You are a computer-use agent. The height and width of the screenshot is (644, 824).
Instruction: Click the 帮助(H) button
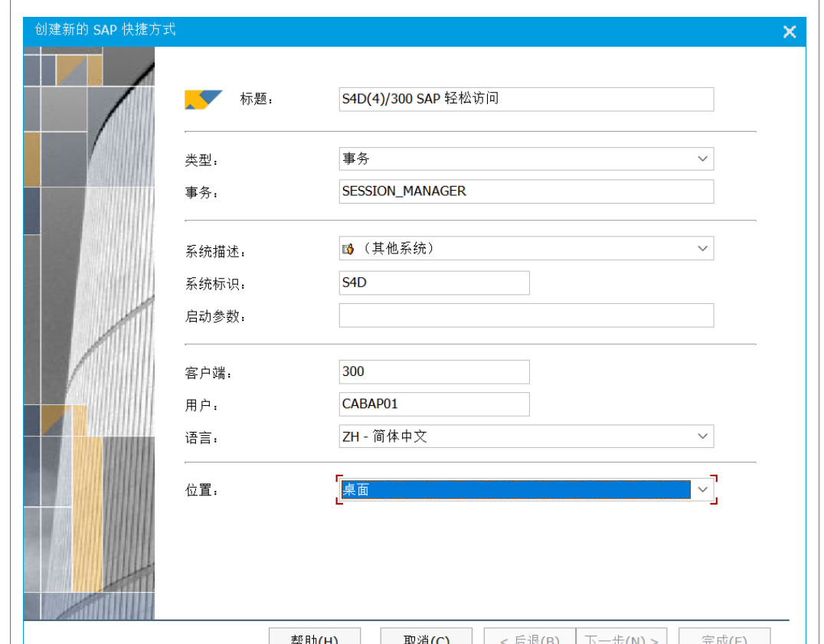[314, 636]
